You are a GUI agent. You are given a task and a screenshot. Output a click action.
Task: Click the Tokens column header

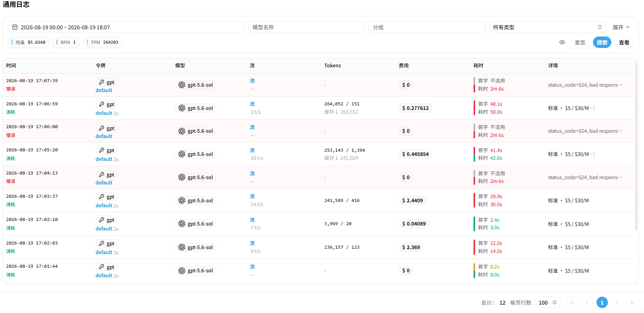pos(332,65)
